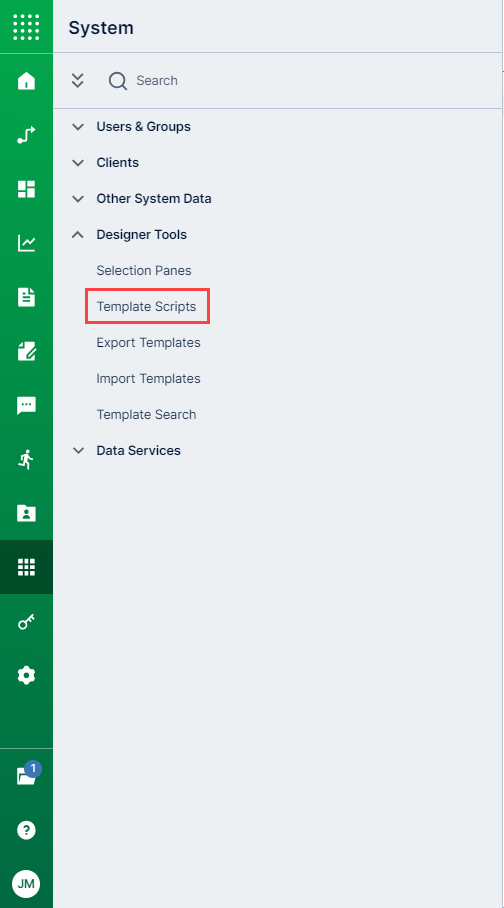The width and height of the screenshot is (504, 908).
Task: Open the contact folder icon
Action: tap(26, 513)
